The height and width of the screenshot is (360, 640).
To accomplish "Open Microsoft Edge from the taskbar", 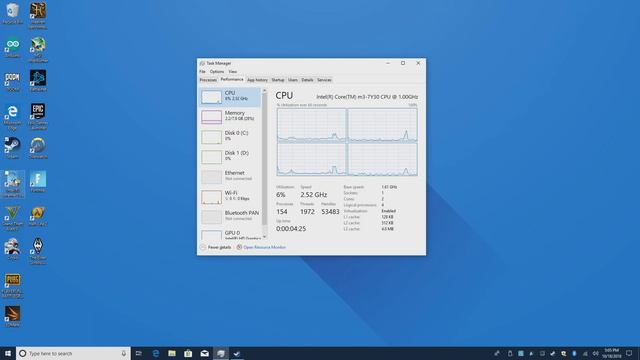I will [x=156, y=353].
